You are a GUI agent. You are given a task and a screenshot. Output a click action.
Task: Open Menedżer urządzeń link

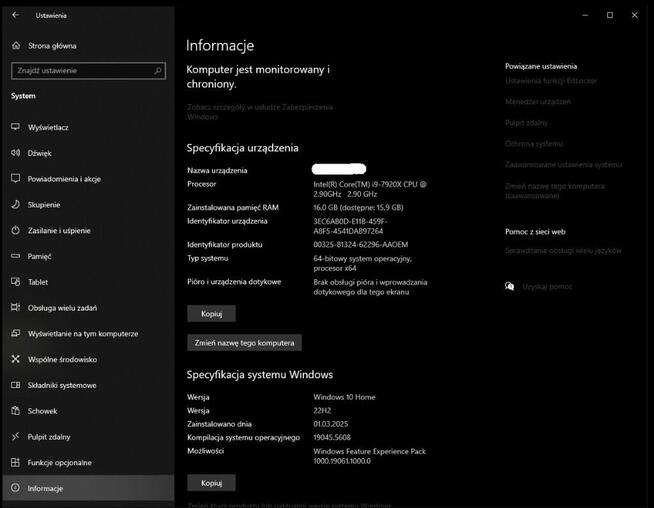[538, 101]
